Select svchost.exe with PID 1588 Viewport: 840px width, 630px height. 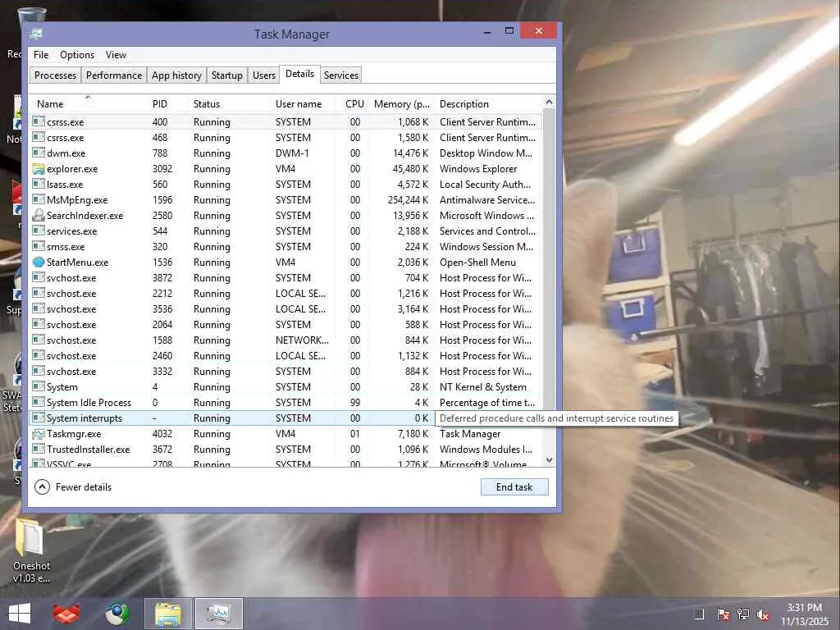click(x=286, y=340)
